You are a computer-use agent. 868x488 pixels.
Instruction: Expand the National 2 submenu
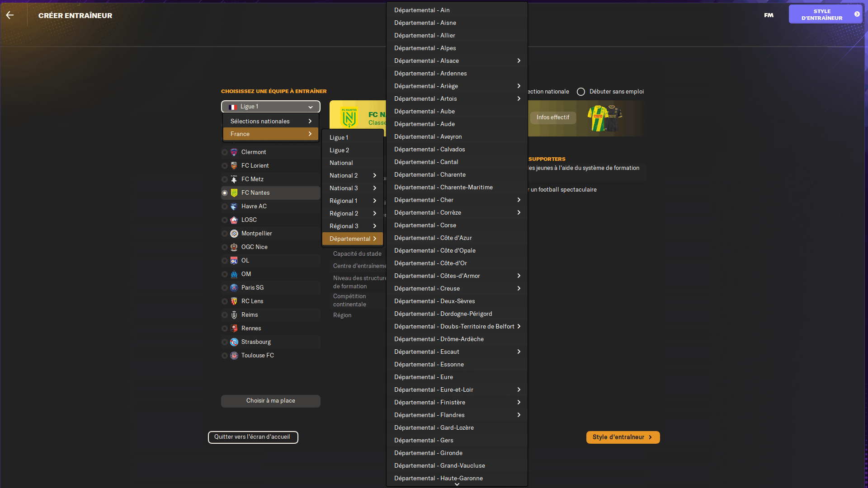pos(352,175)
